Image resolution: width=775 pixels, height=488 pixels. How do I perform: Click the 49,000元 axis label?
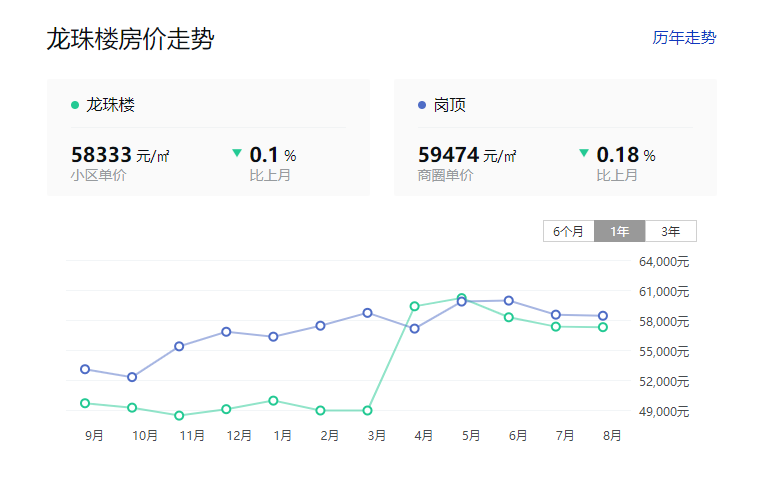664,411
